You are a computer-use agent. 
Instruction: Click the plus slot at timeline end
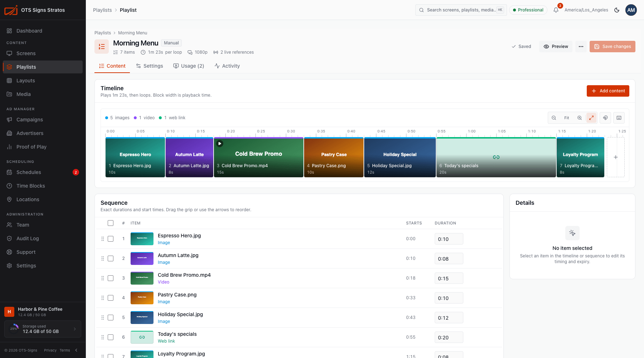pos(616,157)
